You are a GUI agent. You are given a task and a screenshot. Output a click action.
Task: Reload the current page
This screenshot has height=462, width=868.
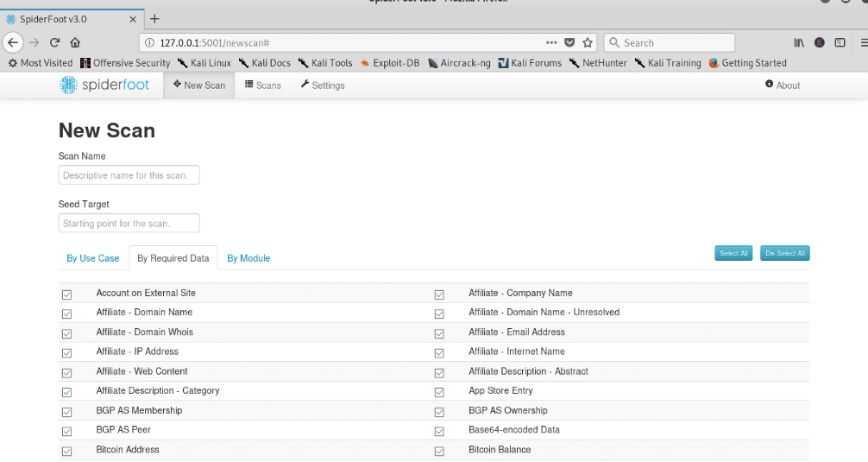(x=54, y=42)
